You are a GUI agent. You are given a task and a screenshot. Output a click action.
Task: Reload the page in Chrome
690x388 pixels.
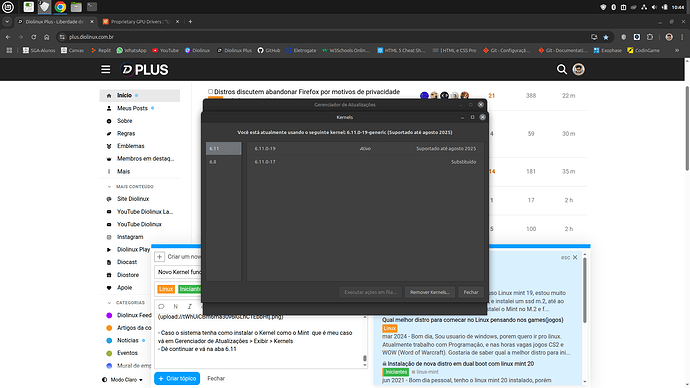point(33,37)
